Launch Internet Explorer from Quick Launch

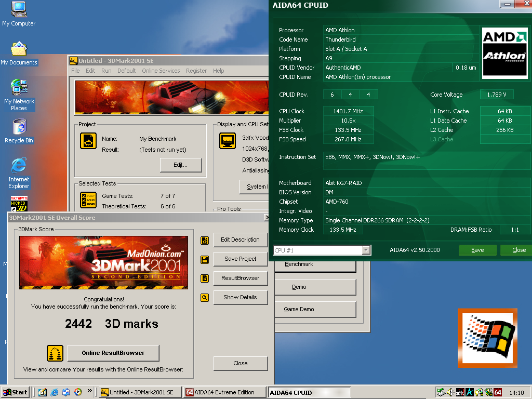[x=54, y=392]
